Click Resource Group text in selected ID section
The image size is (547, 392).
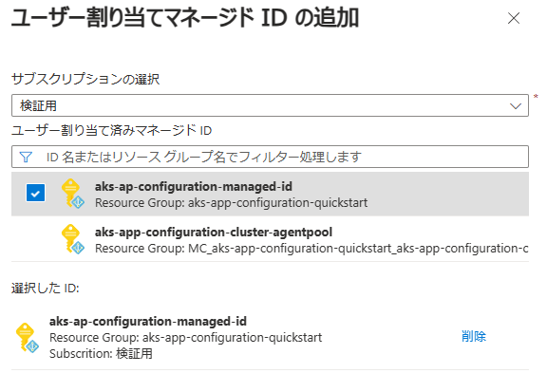pyautogui.click(x=185, y=338)
